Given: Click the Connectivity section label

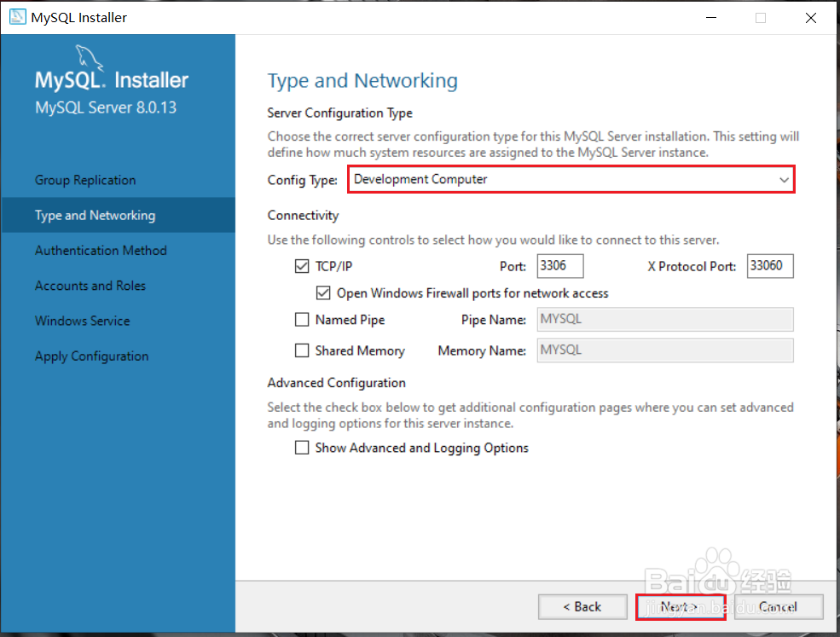Looking at the screenshot, I should pyautogui.click(x=303, y=216).
